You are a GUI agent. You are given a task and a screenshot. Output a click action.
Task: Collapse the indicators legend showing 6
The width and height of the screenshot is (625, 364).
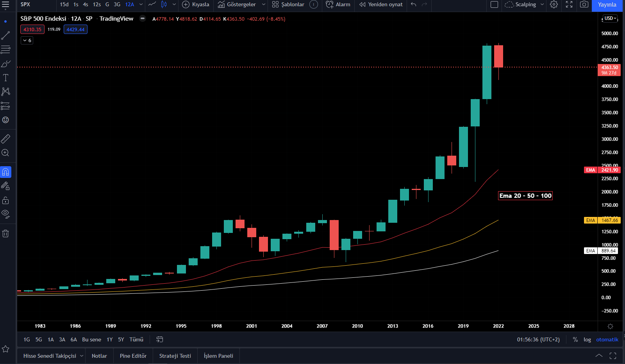point(27,41)
